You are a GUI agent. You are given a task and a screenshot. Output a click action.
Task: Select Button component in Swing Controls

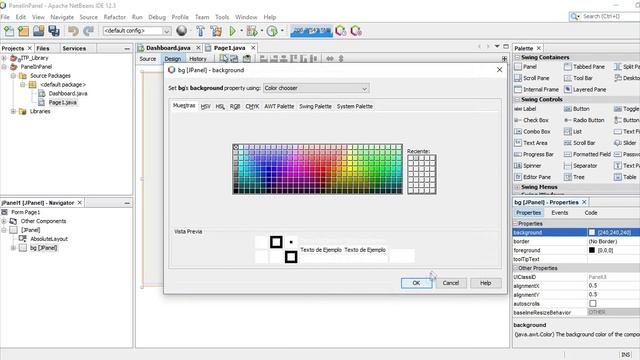[x=577, y=109]
